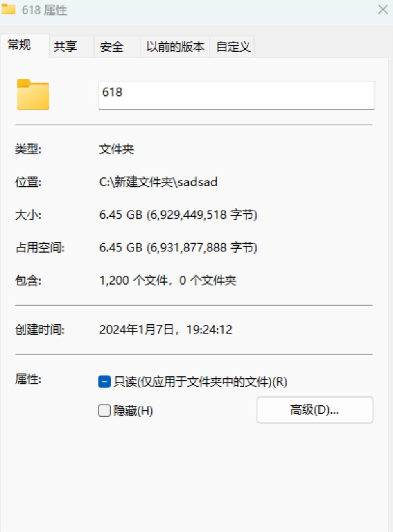Screen dimensions: 393x532
Task: Click the 只读(仅应用于文件夹中的文件) label
Action: (x=201, y=382)
